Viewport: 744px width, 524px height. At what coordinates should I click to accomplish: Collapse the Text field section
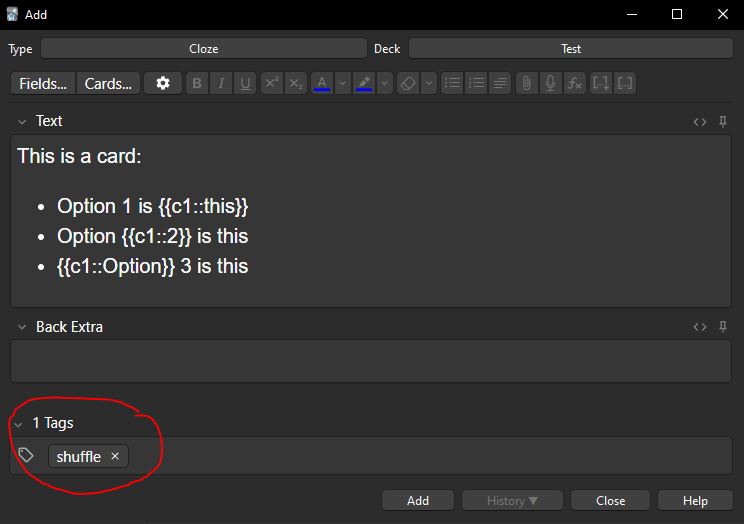pos(21,121)
